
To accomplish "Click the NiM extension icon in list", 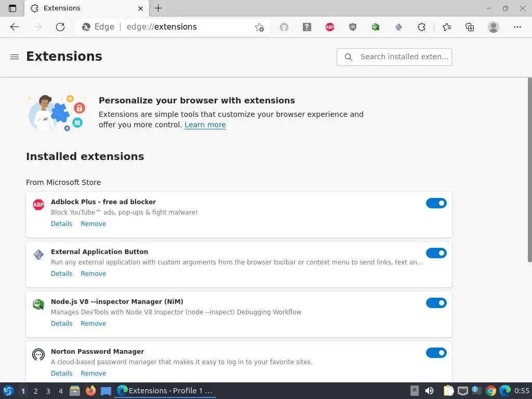I will tap(38, 304).
